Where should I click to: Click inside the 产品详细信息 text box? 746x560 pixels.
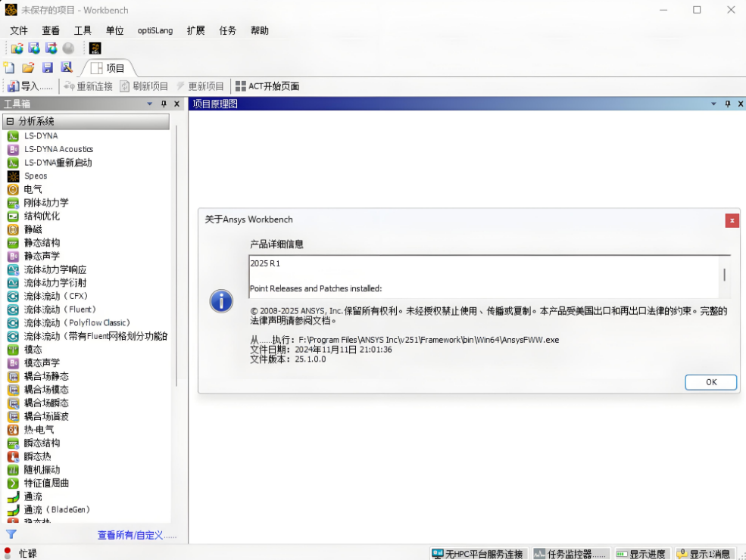484,277
